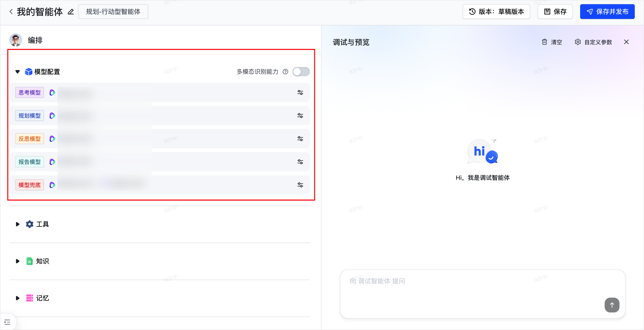Click the model logo in 思考模型 row

click(52, 92)
